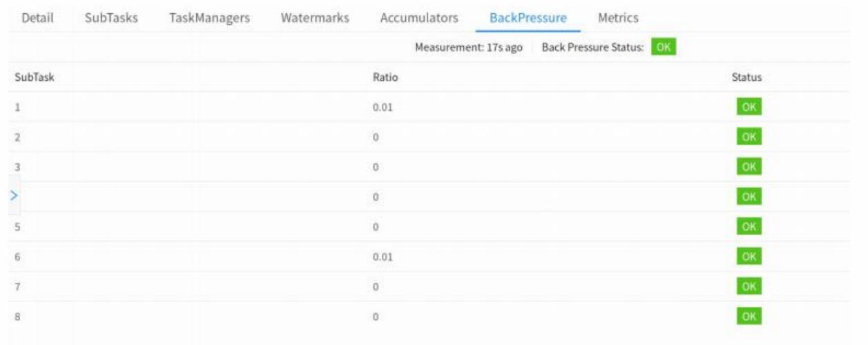868x345 pixels.
Task: Click the OK status badge for subtask 3
Action: click(746, 167)
